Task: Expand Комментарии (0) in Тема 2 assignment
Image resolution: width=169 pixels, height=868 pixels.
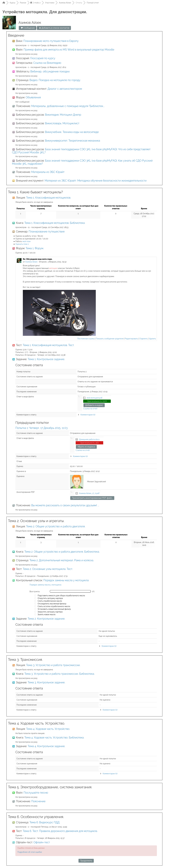Action: 109,646
